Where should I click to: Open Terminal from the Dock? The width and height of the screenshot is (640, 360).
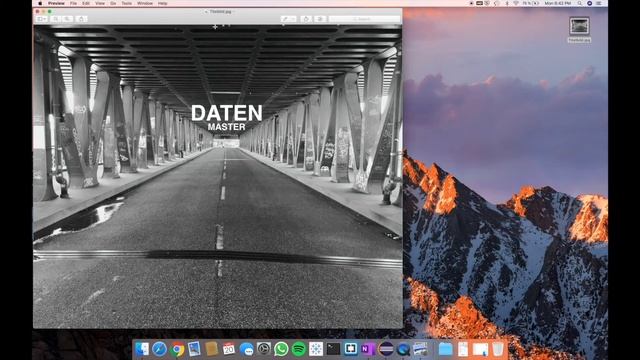pyautogui.click(x=333, y=349)
